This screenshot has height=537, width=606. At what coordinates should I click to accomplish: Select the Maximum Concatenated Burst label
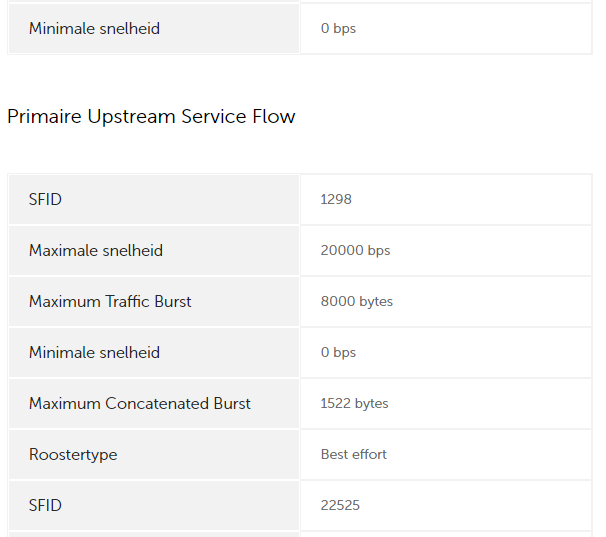point(140,404)
